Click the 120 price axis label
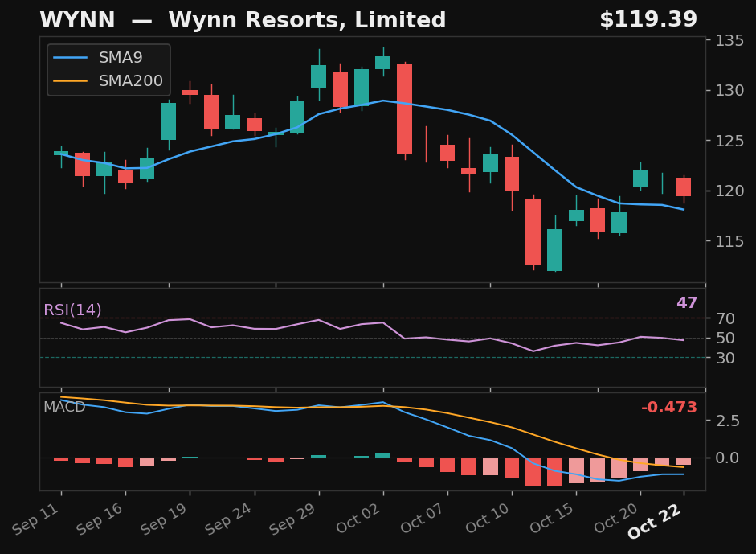 point(729,191)
